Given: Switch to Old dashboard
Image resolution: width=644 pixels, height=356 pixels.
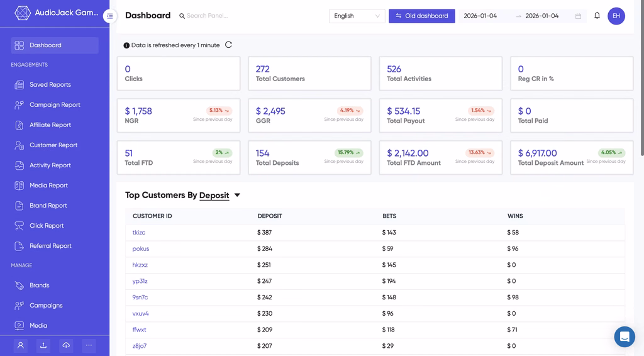Looking at the screenshot, I should 422,16.
